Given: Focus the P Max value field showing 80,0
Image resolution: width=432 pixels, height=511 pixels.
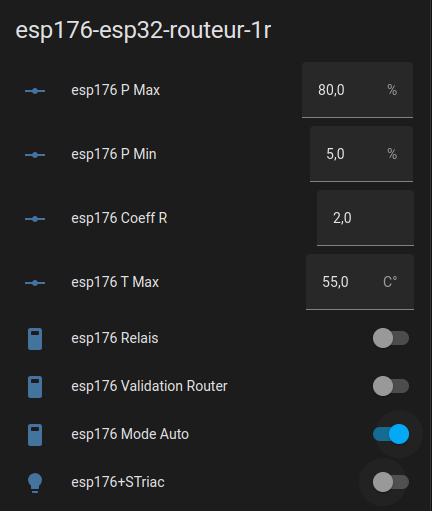Looking at the screenshot, I should (x=357, y=90).
